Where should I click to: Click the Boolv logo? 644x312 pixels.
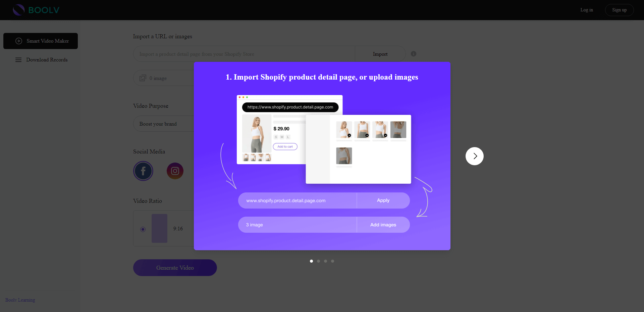36,10
